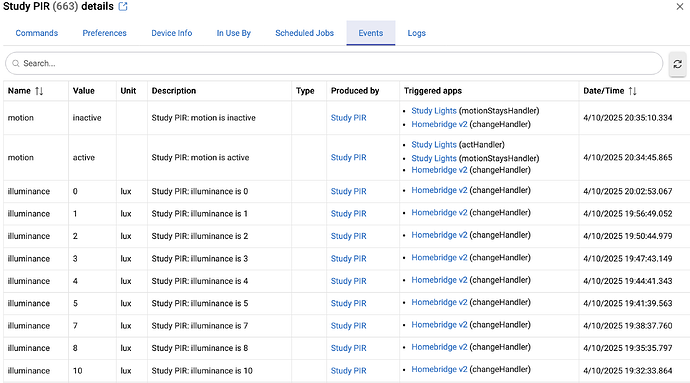The image size is (690, 383).
Task: Open Homebridge v2 link in illuminance 3 row
Action: 439,258
